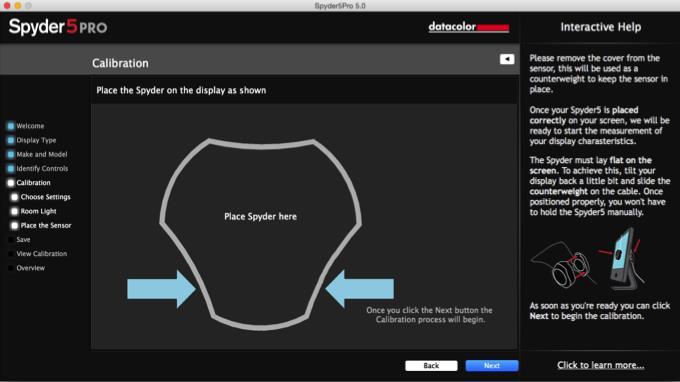Click the Make and Model indicator square

coord(11,154)
